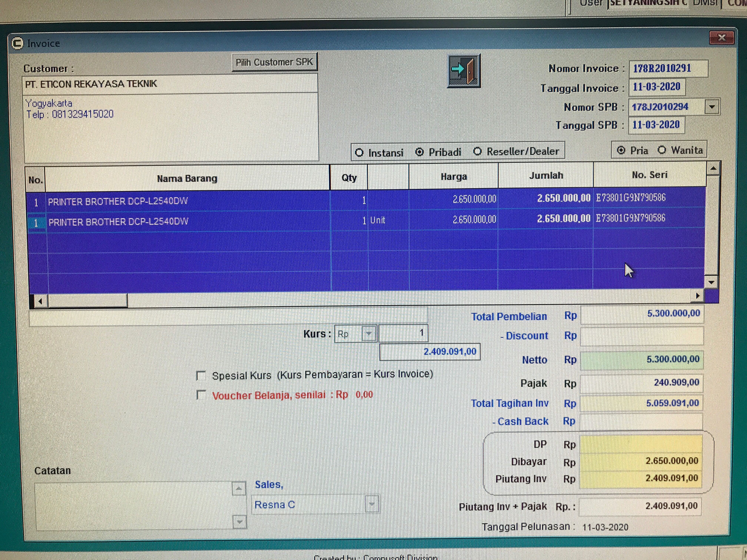Screen dimensions: 747x560
Task: Select the Instansi radio option
Action: [359, 153]
